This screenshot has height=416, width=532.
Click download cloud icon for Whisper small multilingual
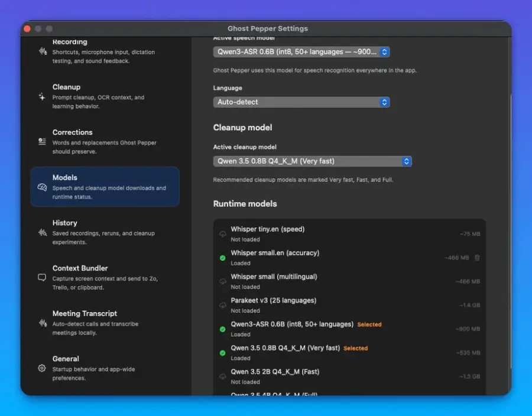coord(223,281)
